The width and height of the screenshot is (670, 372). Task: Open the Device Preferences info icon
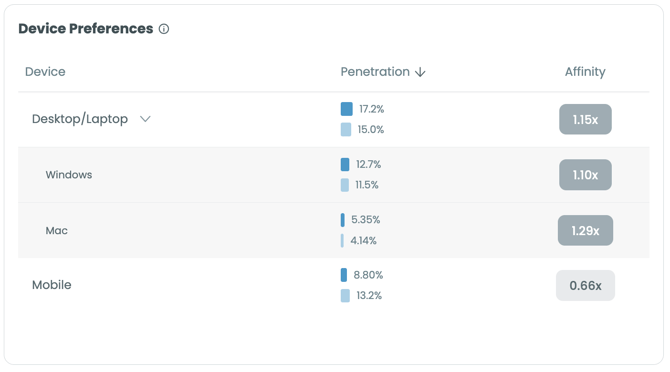[x=164, y=29]
